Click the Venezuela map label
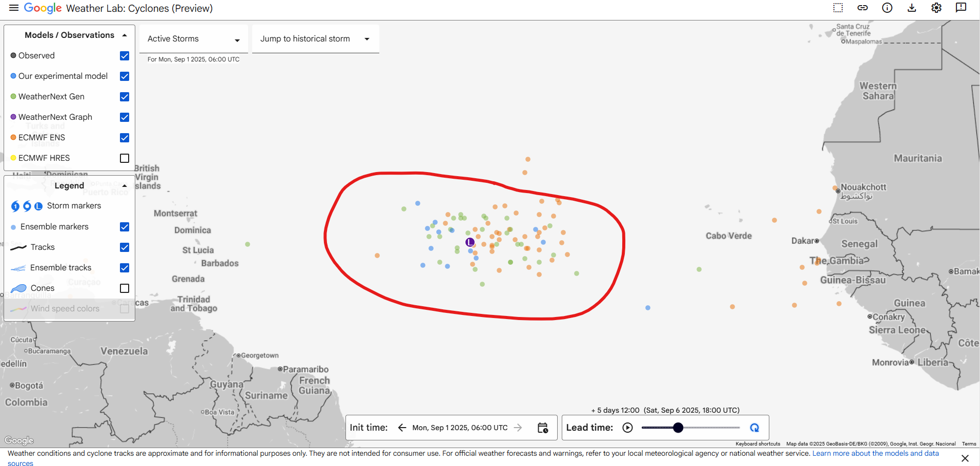This screenshot has height=466, width=980. (x=124, y=351)
